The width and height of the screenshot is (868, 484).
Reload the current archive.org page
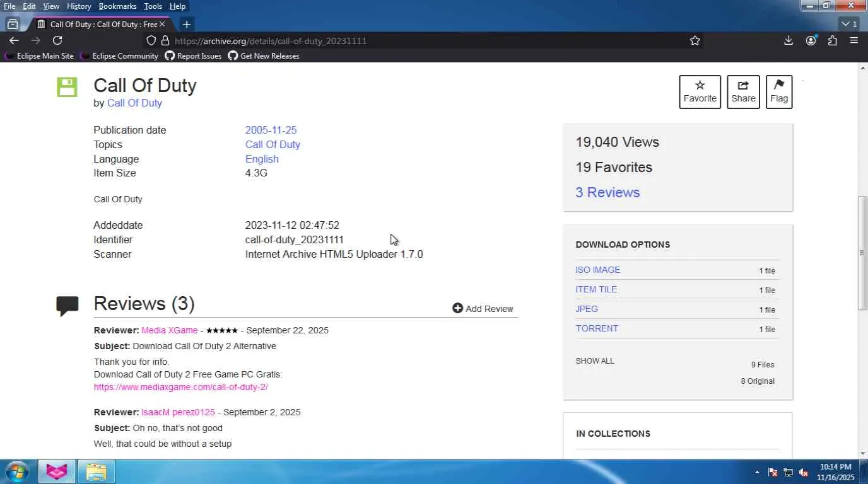(57, 40)
